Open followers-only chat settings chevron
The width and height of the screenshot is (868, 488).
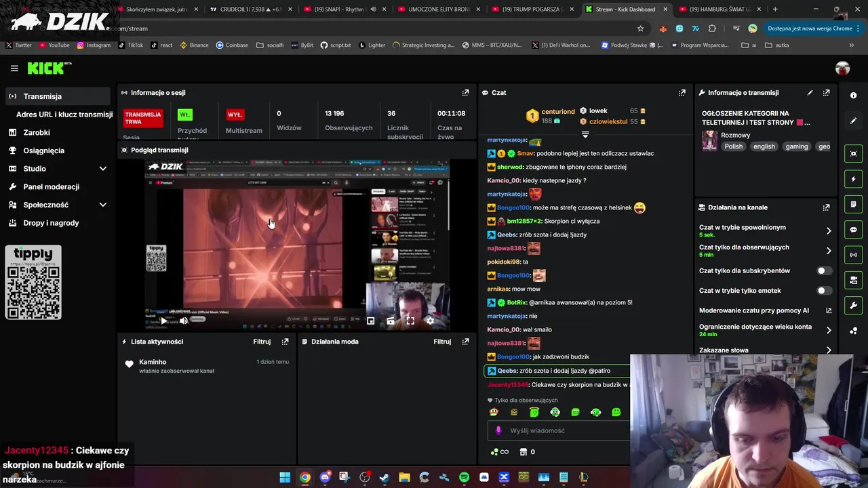tap(828, 251)
